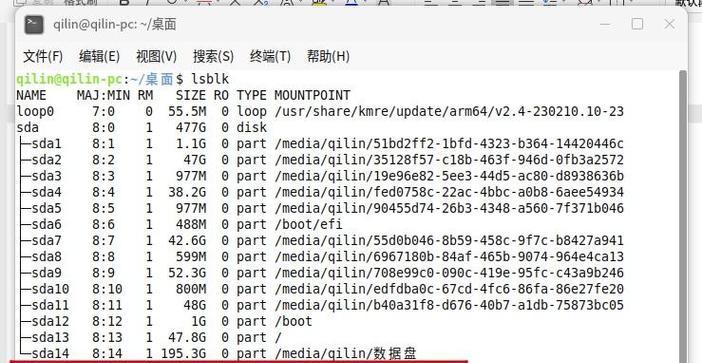Screen dimensions: 702x363
Task: Click the '488M' size of sda6
Action: point(191,224)
